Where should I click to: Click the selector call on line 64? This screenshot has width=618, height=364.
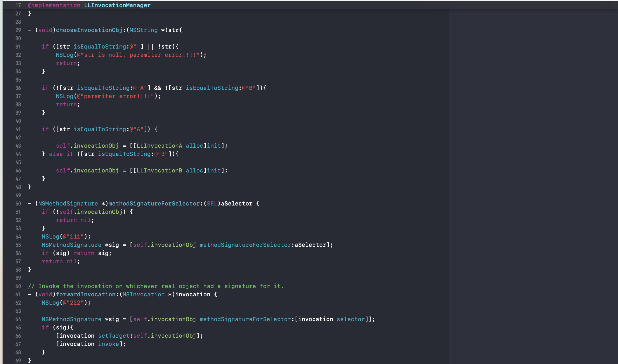pos(351,319)
